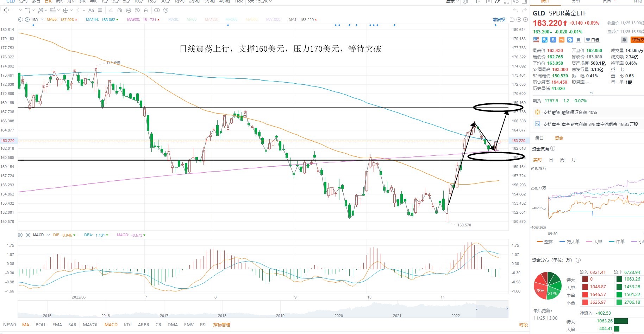Open the 5天:5分K period dropdown
The image size is (644, 334).
[260, 1]
